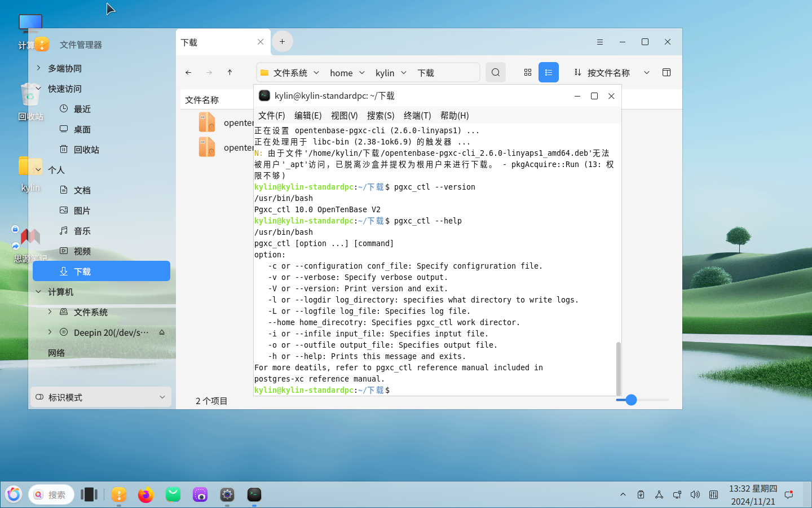This screenshot has width=812, height=508.
Task: Open settings gear in the taskbar
Action: pyautogui.click(x=227, y=494)
